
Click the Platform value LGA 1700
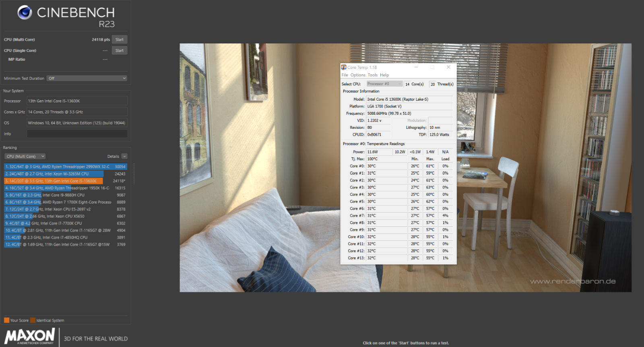[x=409, y=106]
